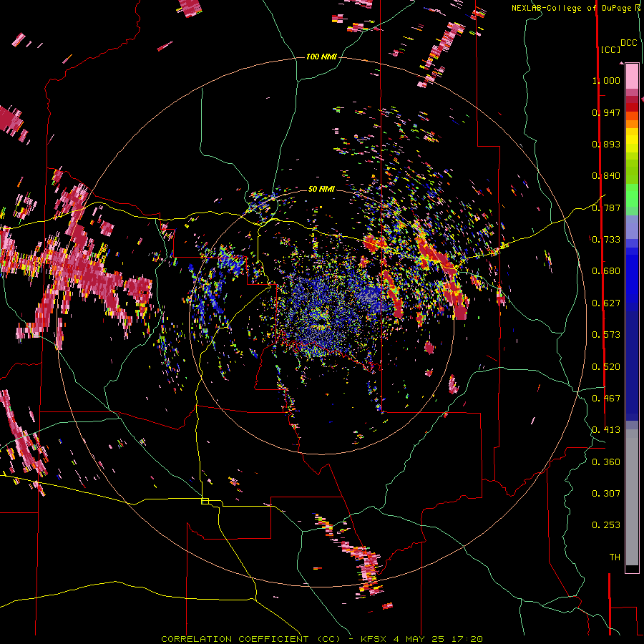Select the 0.787 legend value
The width and height of the screenshot is (644, 644).
(606, 208)
